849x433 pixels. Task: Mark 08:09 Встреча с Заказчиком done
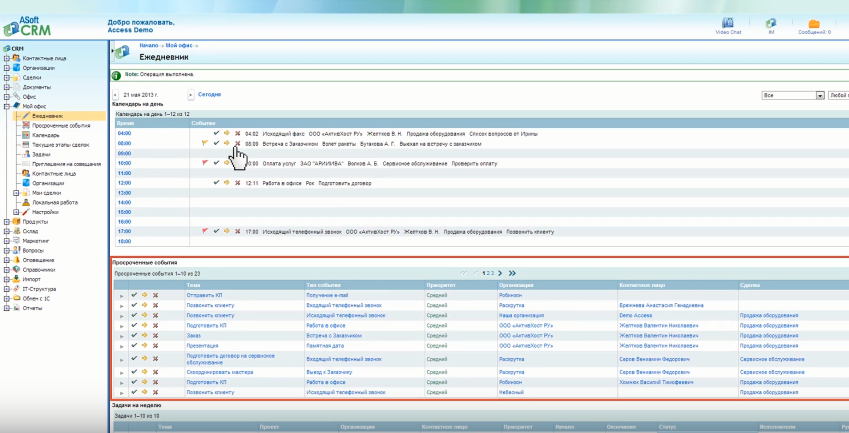point(217,143)
